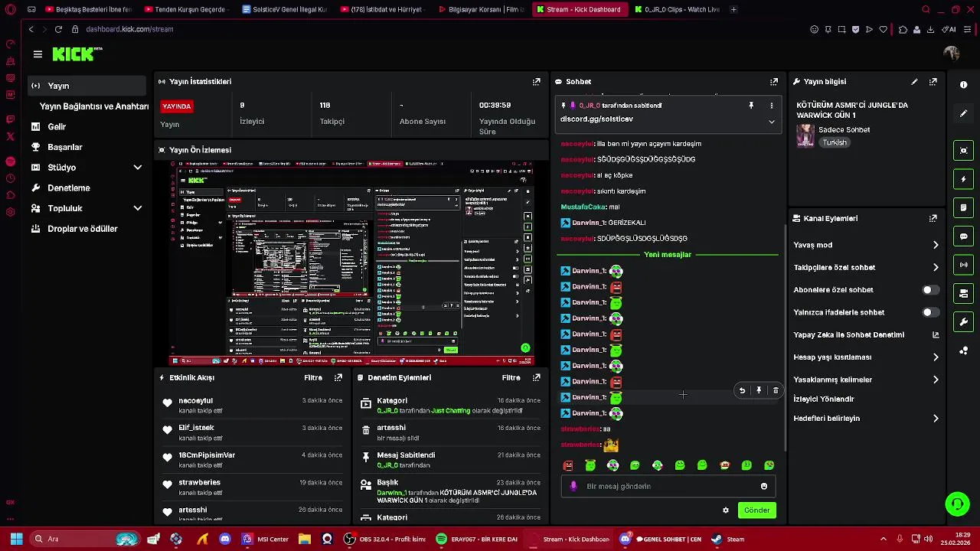Open OBS from the taskbar
The width and height of the screenshot is (980, 551).
pyautogui.click(x=385, y=539)
